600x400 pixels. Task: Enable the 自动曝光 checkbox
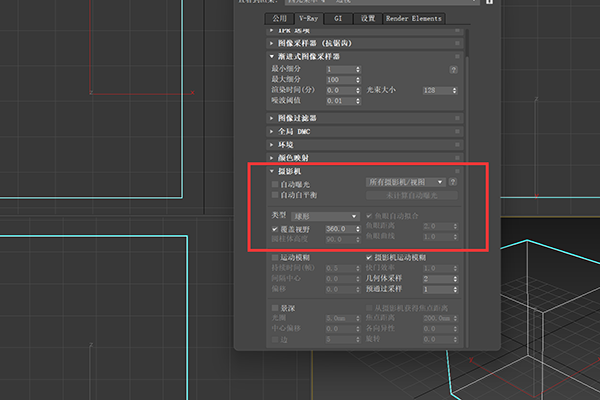click(x=276, y=184)
